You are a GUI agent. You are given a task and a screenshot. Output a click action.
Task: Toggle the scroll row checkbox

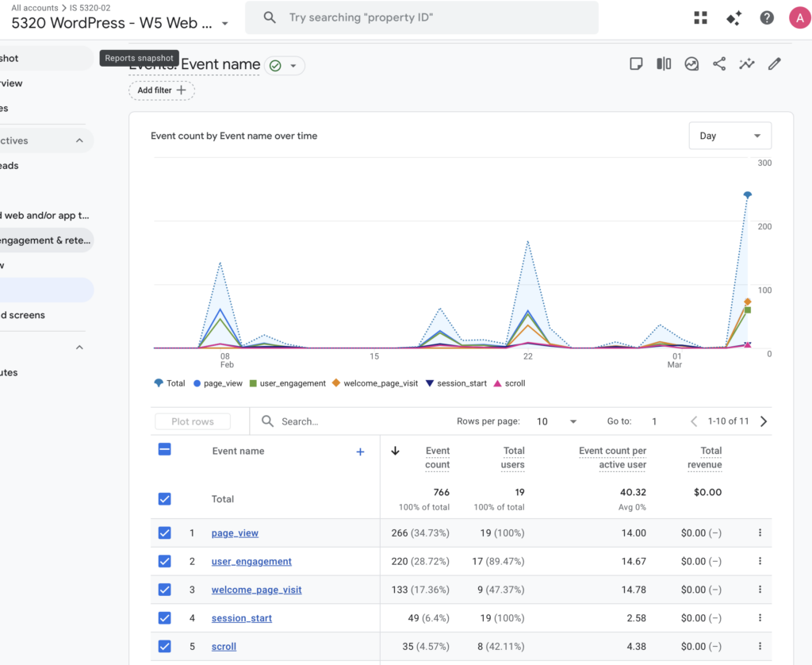point(164,647)
